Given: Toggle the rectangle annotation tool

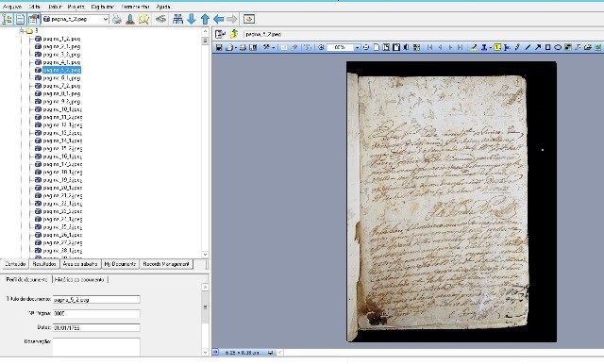Looking at the screenshot, I should [x=547, y=47].
